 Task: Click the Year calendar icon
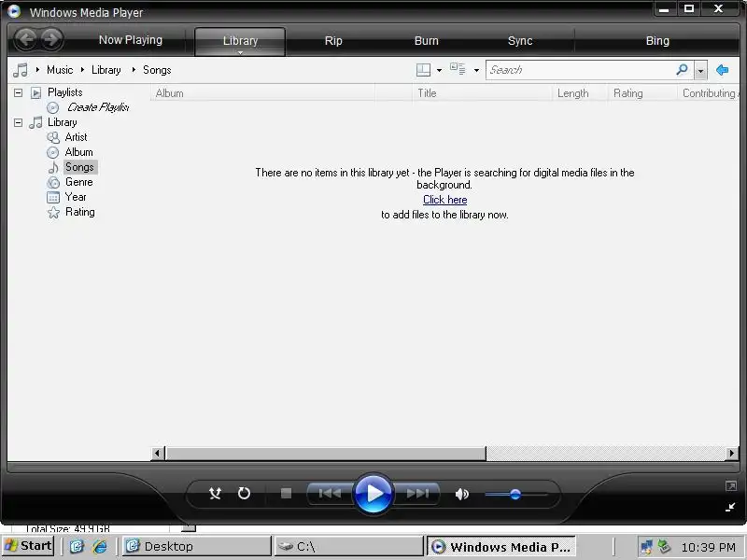point(53,197)
